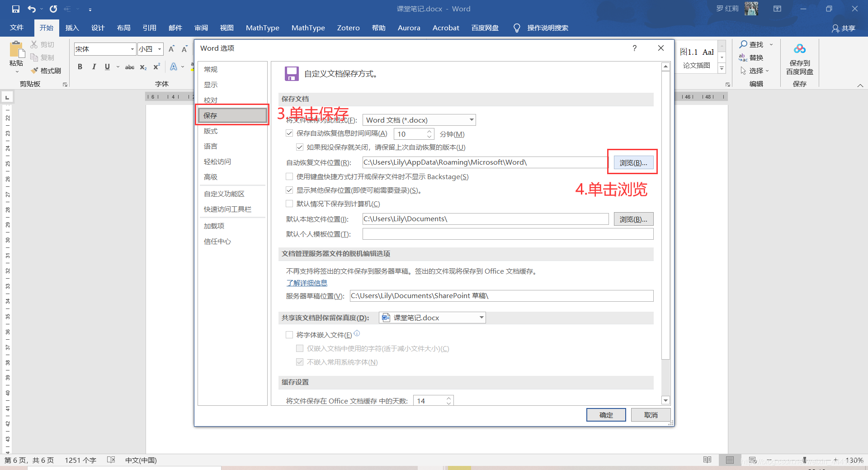Open the underline style dropdown arrow
This screenshot has width=868, height=470.
(118, 67)
